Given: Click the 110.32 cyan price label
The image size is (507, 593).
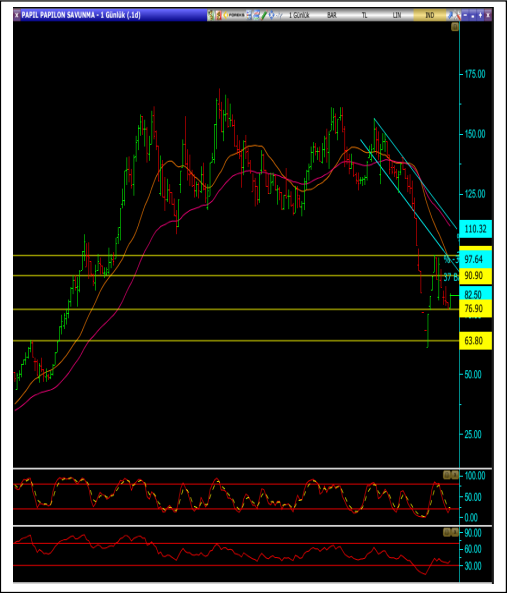Looking at the screenshot, I should click(x=476, y=229).
